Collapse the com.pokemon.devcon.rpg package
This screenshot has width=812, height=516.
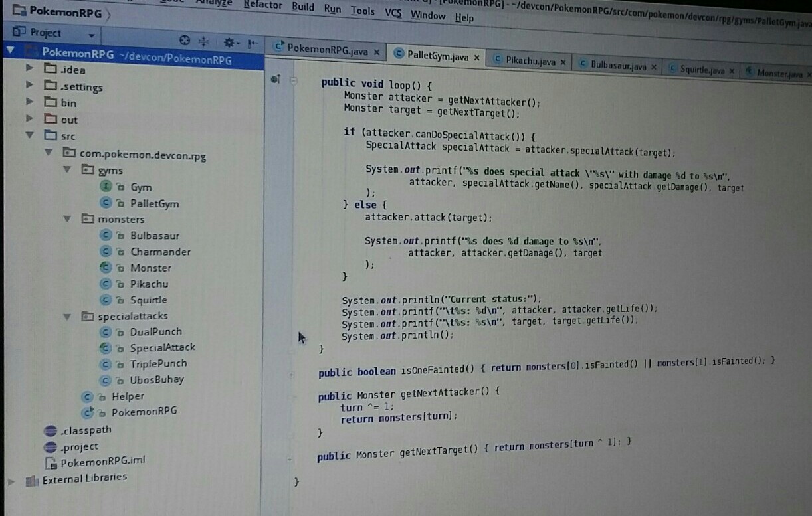(x=48, y=152)
